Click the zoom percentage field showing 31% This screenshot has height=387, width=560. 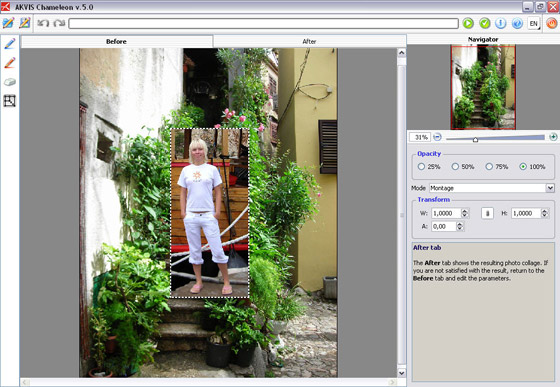click(420, 137)
